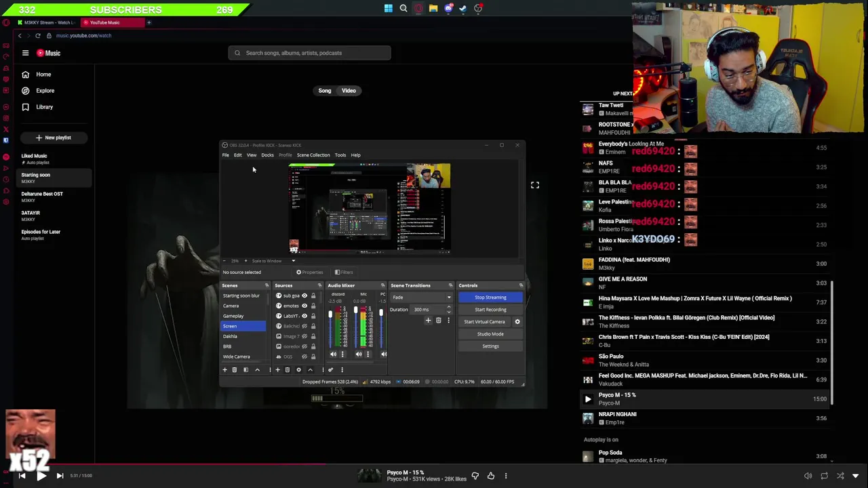Open Windows Start menu
The height and width of the screenshot is (488, 868).
pyautogui.click(x=388, y=8)
